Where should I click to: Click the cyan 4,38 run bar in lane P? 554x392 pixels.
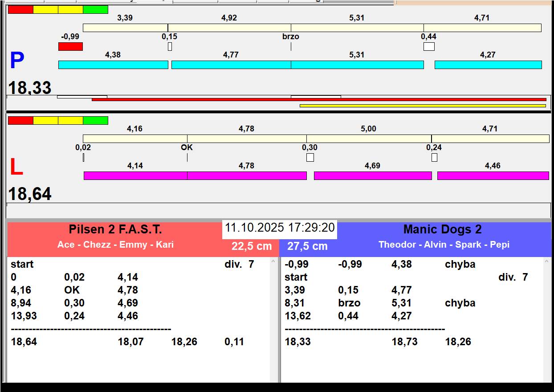click(x=113, y=65)
